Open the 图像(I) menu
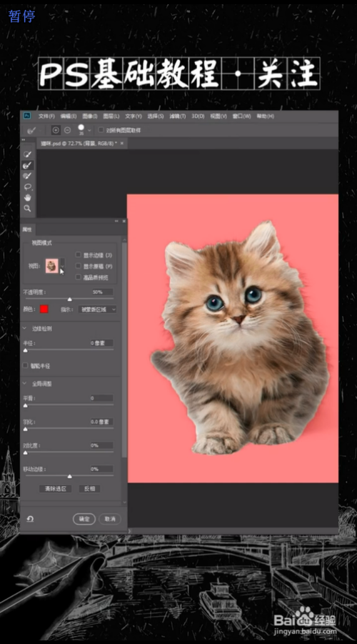The image size is (357, 644). point(89,117)
